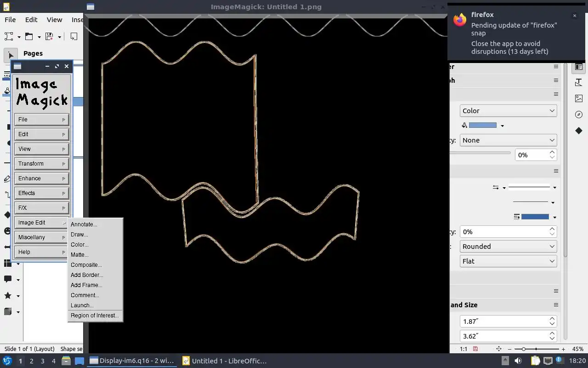Click the Impress New document toolbar icon
This screenshot has width=588, height=368.
coord(9,37)
